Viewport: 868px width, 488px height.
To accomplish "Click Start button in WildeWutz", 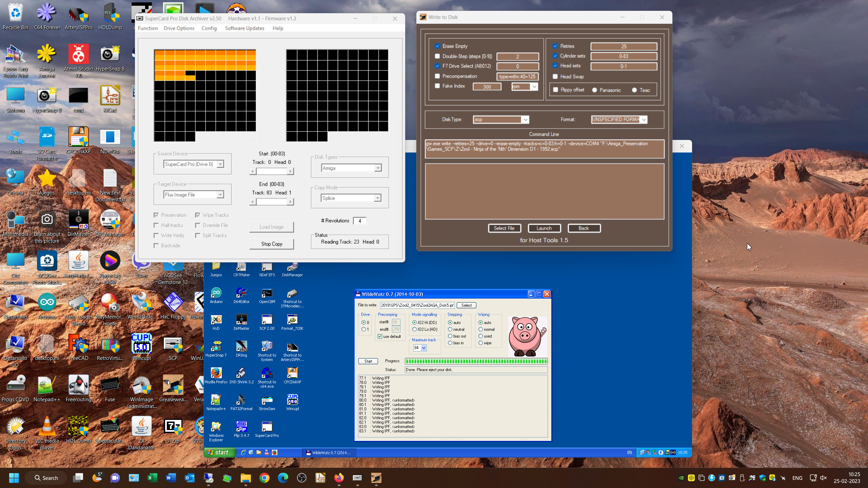I will (368, 361).
